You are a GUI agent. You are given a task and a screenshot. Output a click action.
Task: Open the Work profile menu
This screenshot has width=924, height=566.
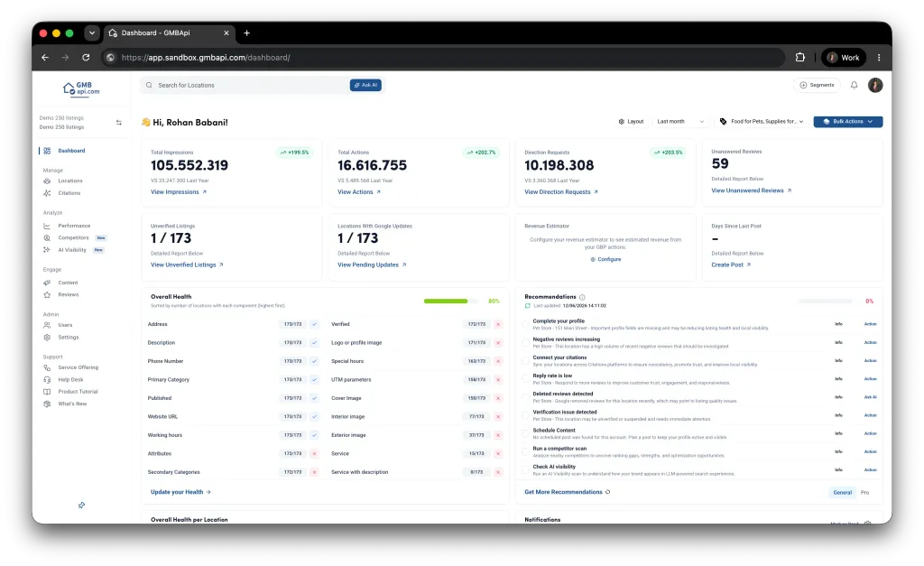click(x=844, y=58)
